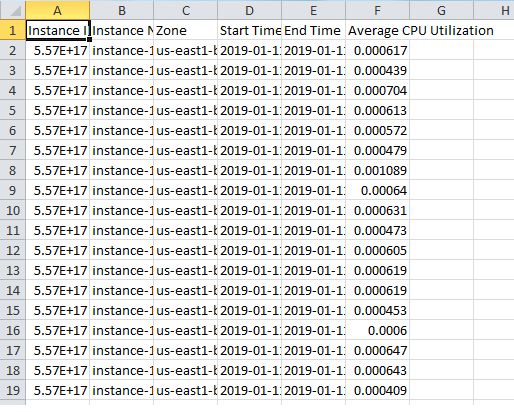Select column G header
The width and height of the screenshot is (514, 412).
tap(441, 10)
